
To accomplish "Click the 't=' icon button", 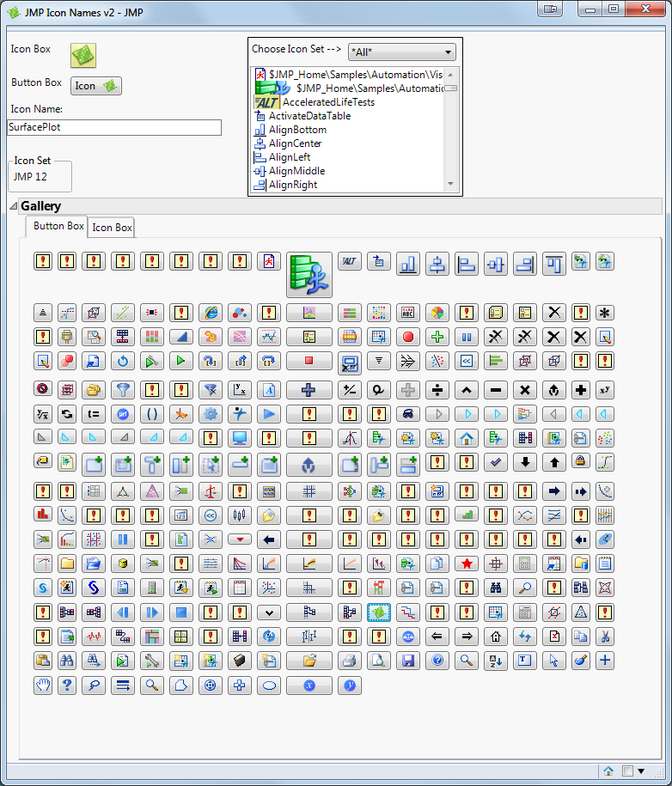I will pos(94,414).
